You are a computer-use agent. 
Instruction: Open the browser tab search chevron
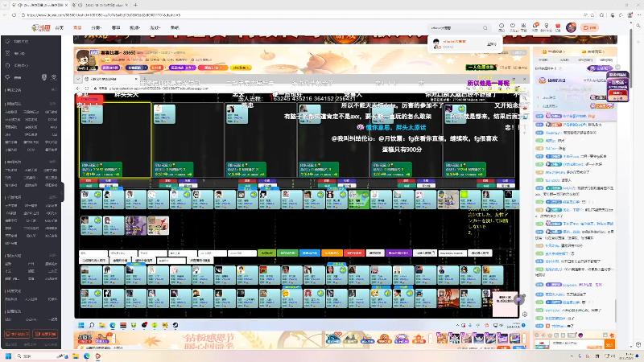point(5,5)
